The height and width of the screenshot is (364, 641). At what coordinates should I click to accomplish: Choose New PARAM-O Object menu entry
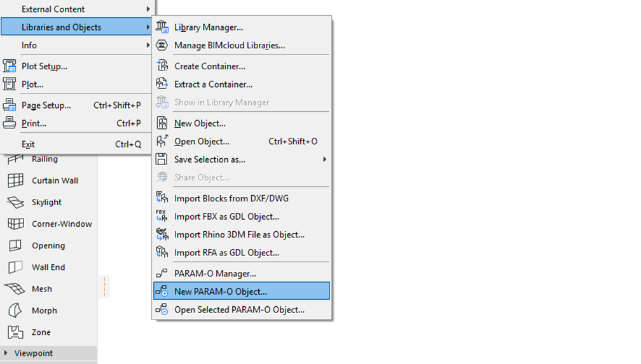(x=242, y=291)
